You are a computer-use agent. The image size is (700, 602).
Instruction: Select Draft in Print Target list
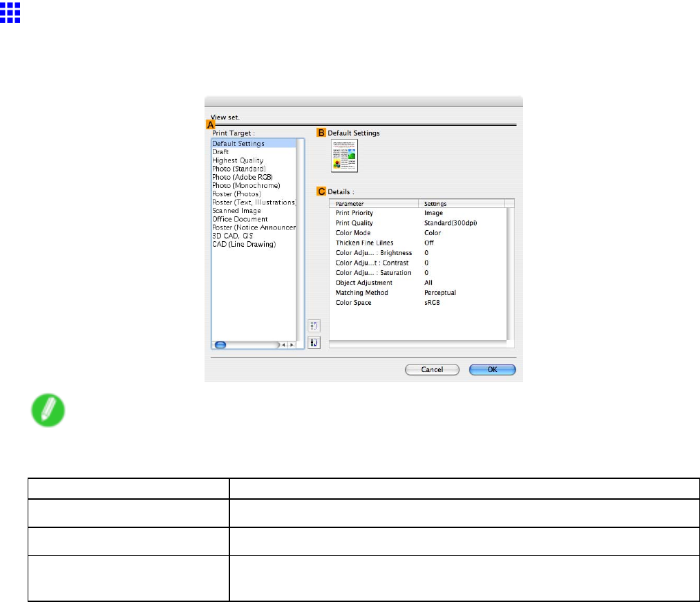click(x=254, y=152)
